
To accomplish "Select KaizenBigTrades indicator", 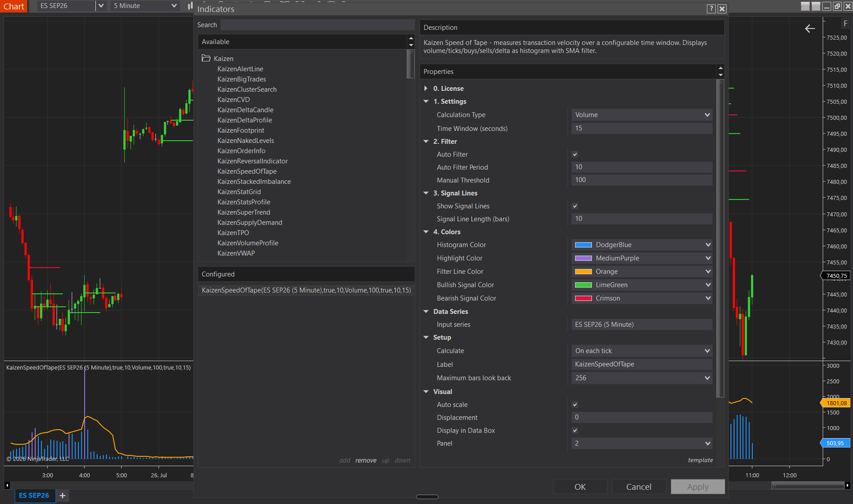I will point(241,79).
